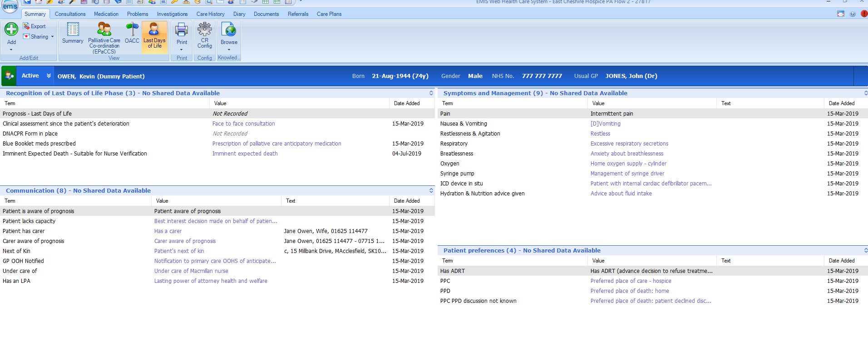Open the Investigations tab
Viewport: 868px width, 350px height.
(x=172, y=14)
